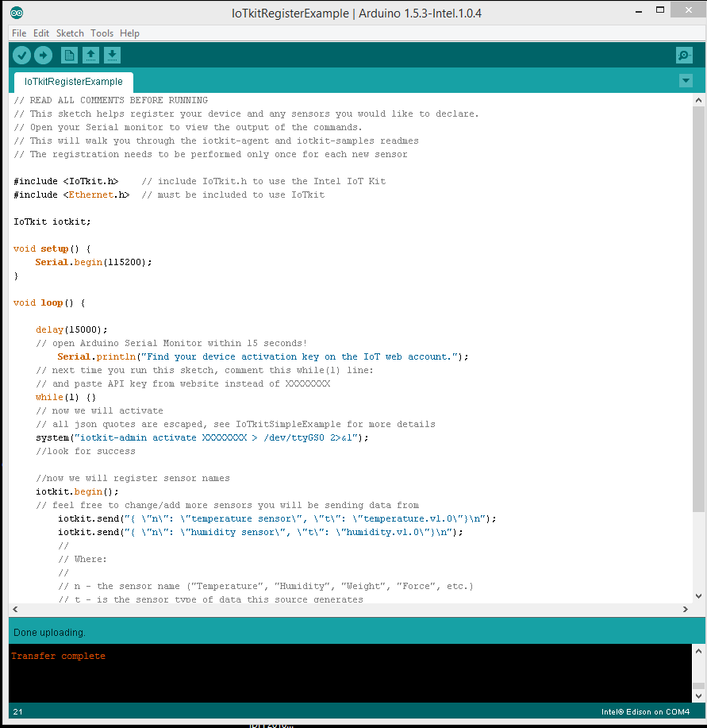
Task: Click the editor vertical scrollbar thumb
Action: [698, 309]
